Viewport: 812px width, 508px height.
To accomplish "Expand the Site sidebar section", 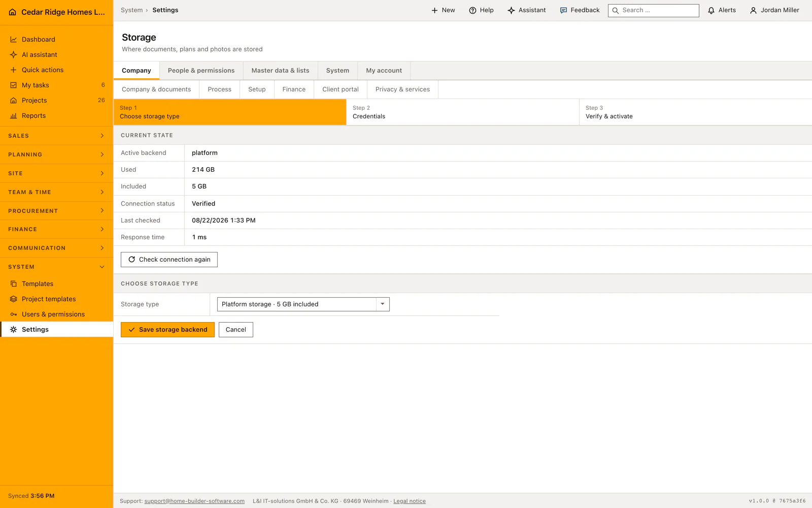I will click(56, 173).
